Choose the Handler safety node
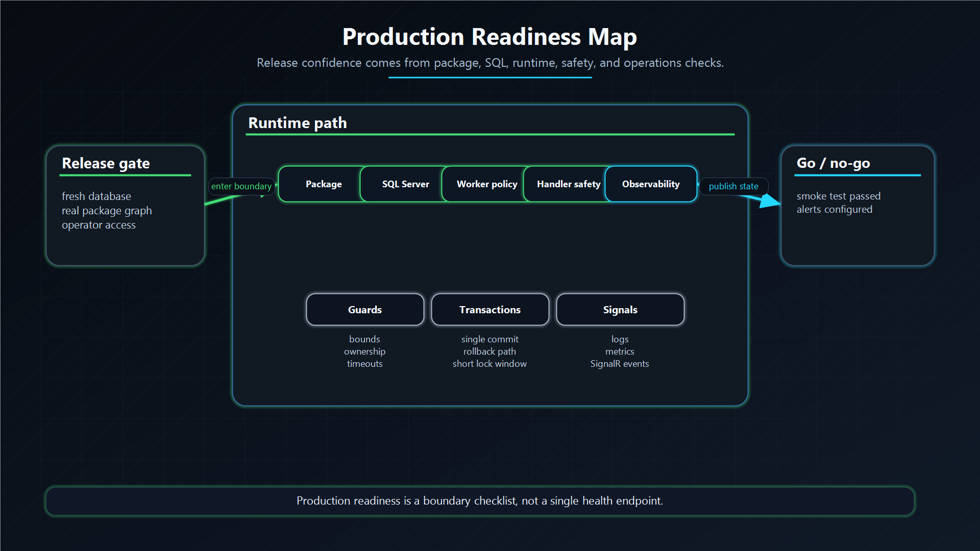 point(569,184)
